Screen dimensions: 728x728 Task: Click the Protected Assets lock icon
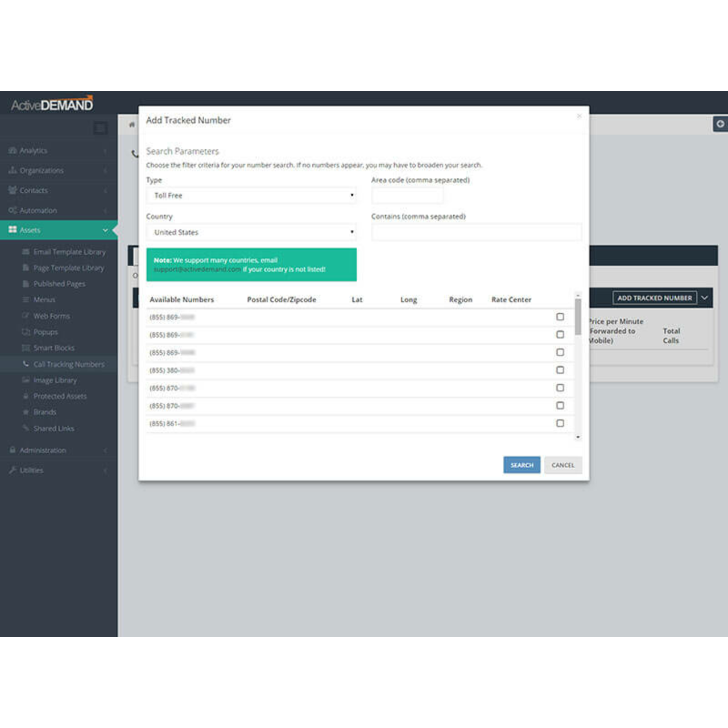[x=26, y=396]
